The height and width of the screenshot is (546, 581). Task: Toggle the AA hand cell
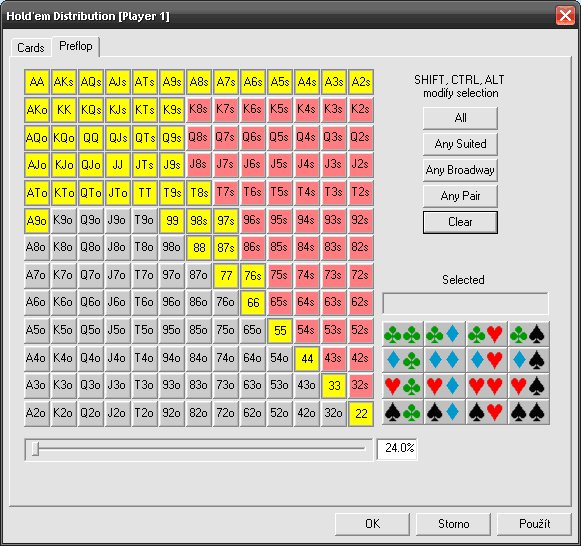pos(37,81)
